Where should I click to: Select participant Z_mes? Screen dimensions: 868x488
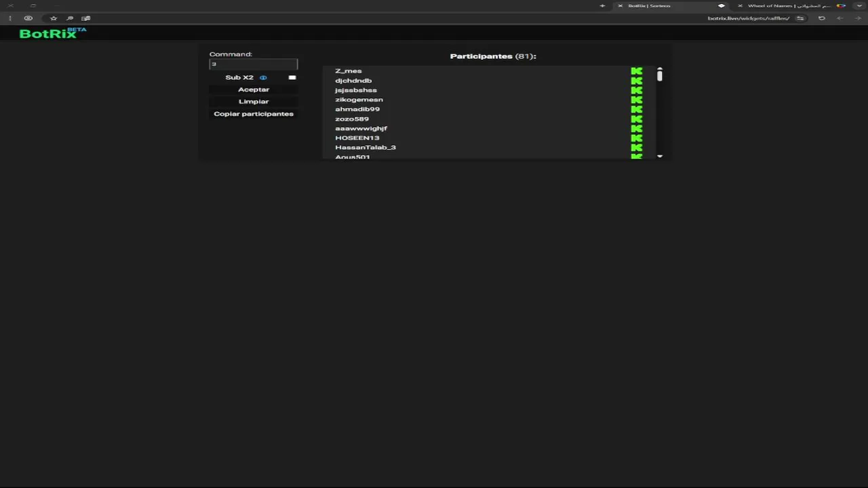pyautogui.click(x=348, y=70)
